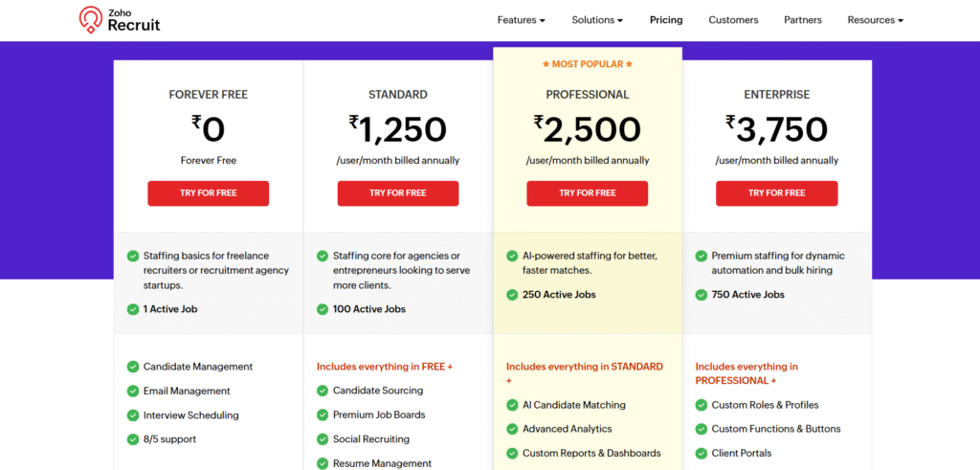Click the check icon beside Candidate Sourcing
The image size is (980, 470).
point(323,391)
